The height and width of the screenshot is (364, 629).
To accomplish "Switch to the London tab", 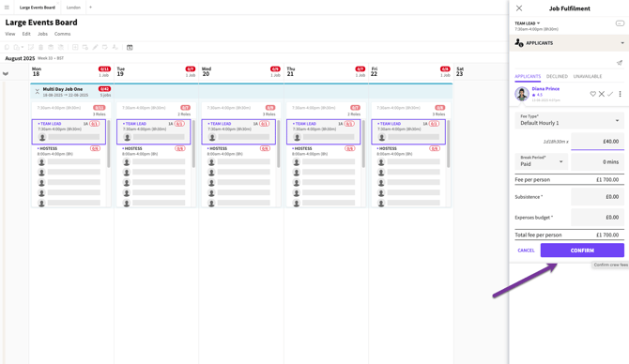I will pos(73,8).
